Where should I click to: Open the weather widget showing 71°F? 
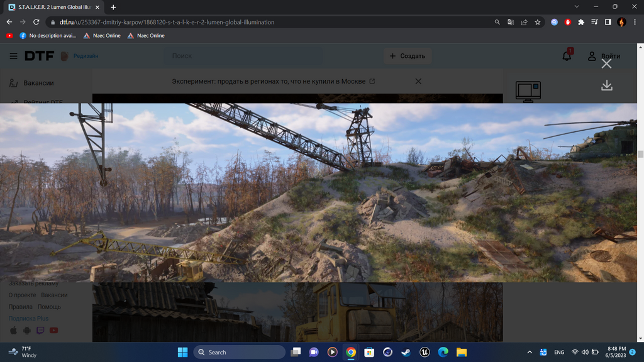click(23, 352)
